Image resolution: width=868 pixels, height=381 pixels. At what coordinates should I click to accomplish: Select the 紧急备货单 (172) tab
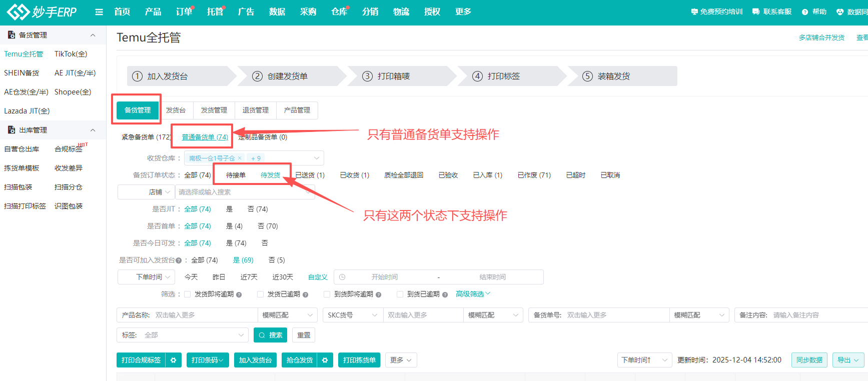coord(146,137)
